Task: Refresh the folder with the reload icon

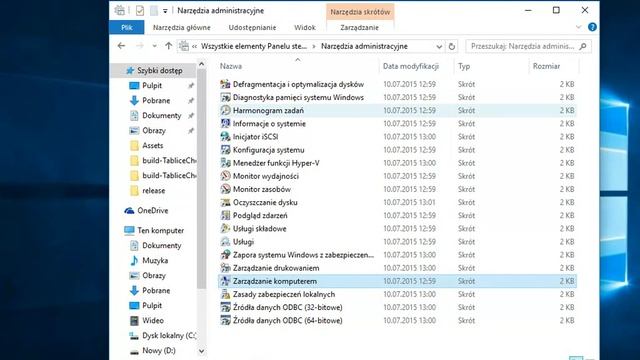Action: click(452, 47)
